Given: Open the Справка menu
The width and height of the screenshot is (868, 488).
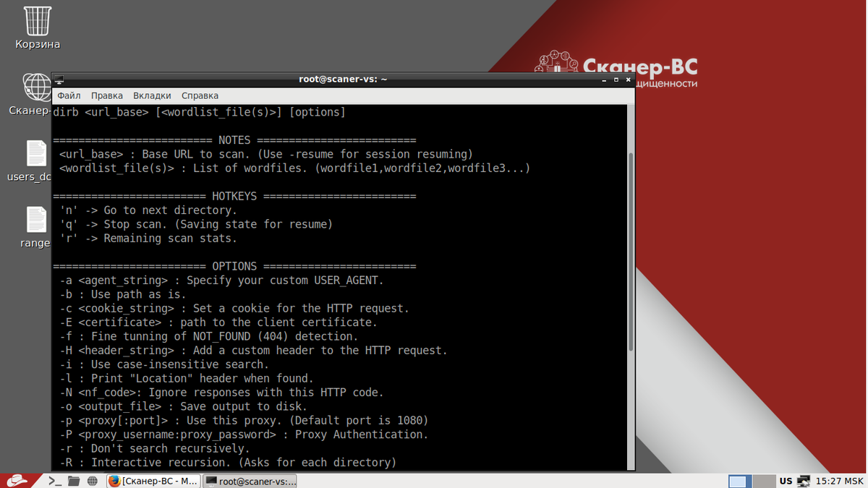Looking at the screenshot, I should pyautogui.click(x=200, y=95).
